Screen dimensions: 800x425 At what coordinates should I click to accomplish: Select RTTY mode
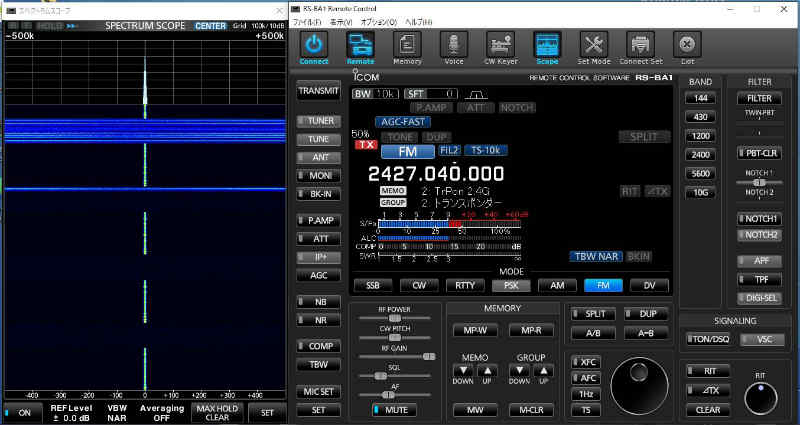(465, 286)
